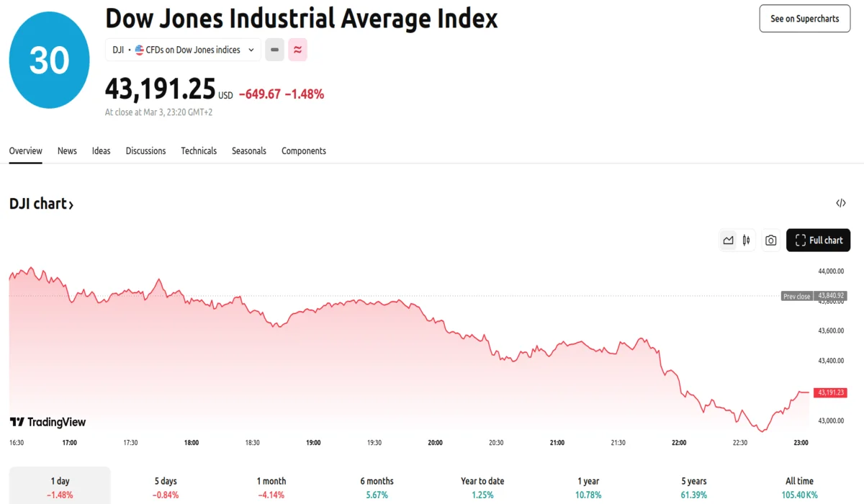The height and width of the screenshot is (504, 864).
Task: Switch chart to candlestick style
Action: pos(746,240)
